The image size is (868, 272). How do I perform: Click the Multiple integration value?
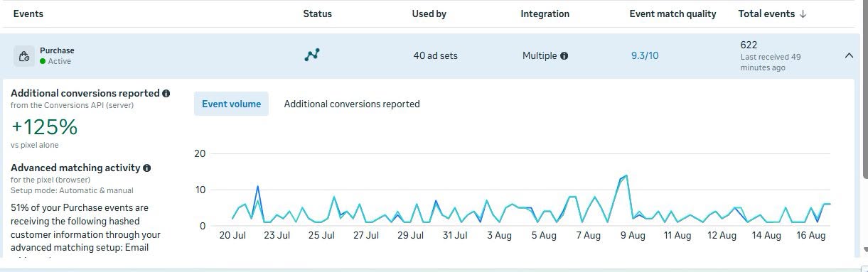coord(540,55)
